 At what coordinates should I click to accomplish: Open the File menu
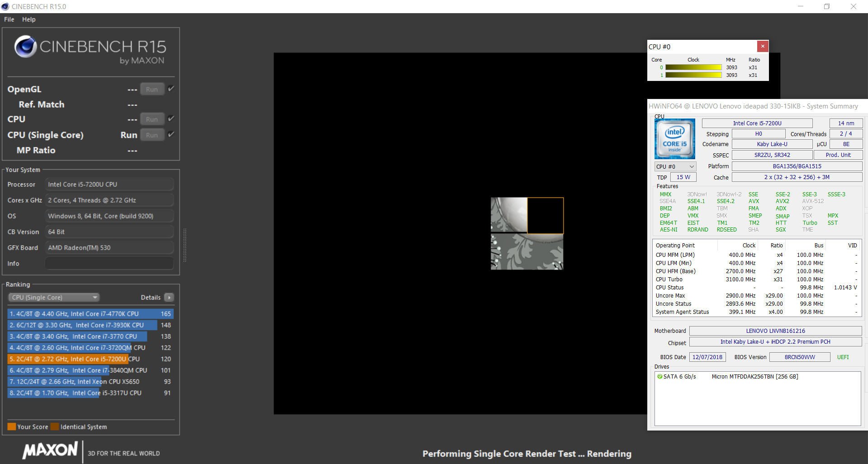pos(9,19)
